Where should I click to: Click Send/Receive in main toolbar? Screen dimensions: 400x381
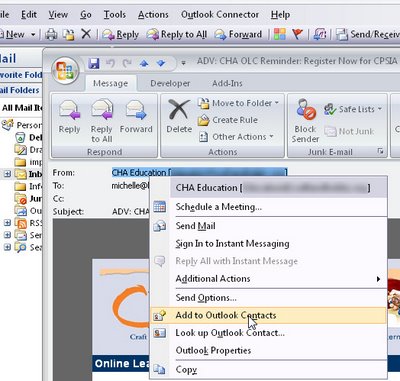coord(368,34)
